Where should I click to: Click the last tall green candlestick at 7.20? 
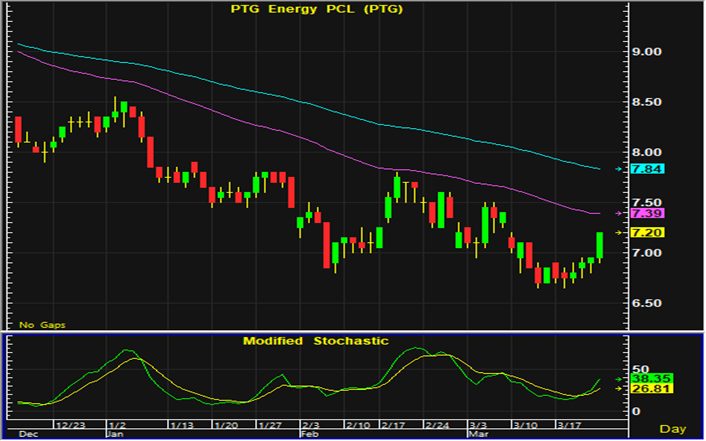pos(599,246)
